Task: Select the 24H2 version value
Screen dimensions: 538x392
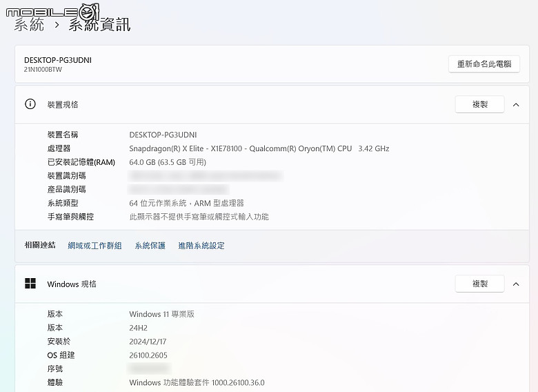Action: tap(138, 328)
